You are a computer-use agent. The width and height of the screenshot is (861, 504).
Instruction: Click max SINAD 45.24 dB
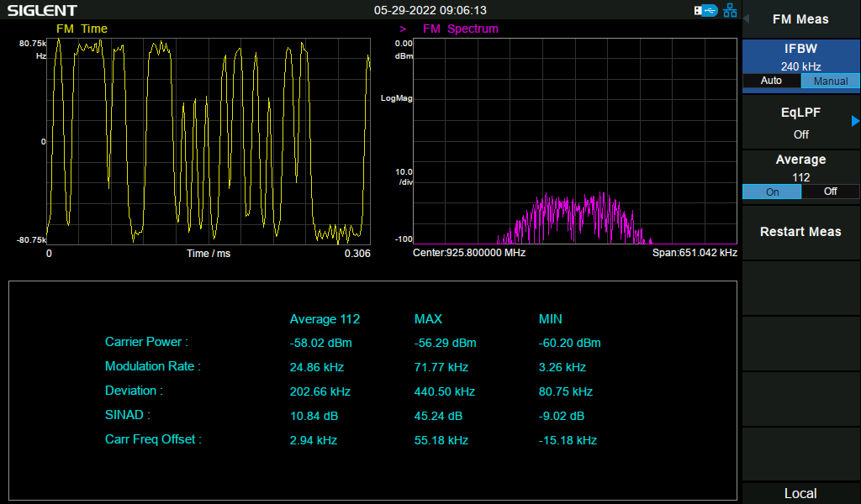[438, 417]
